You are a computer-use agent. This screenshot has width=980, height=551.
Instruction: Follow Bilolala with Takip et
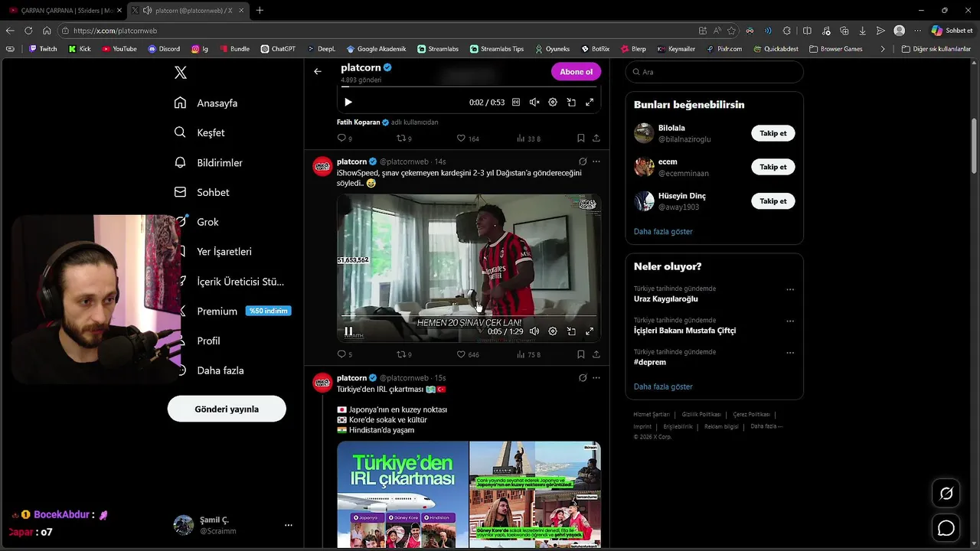click(x=773, y=133)
